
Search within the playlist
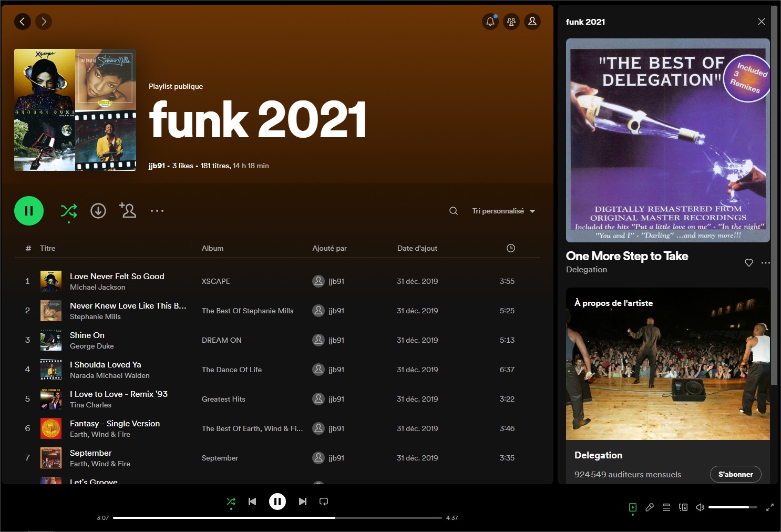coord(454,211)
